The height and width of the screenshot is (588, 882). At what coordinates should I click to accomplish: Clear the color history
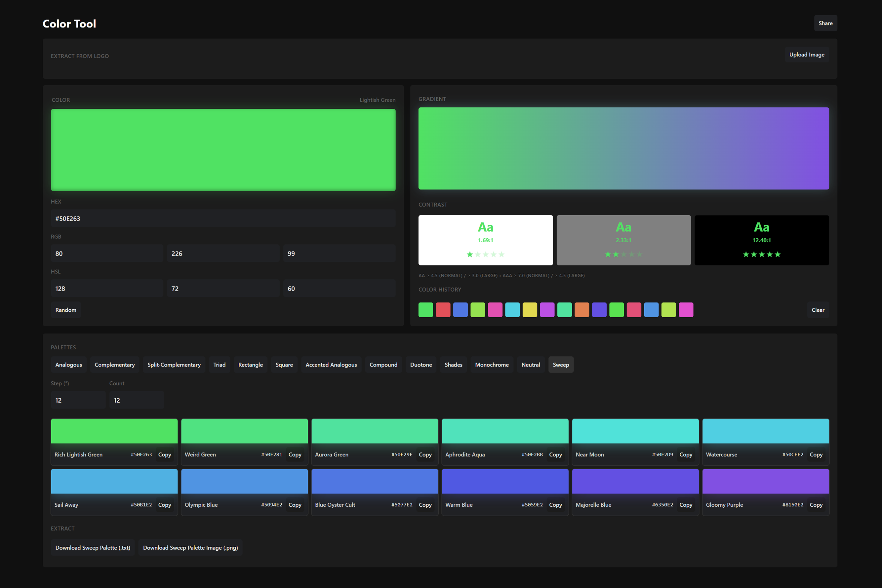click(818, 310)
